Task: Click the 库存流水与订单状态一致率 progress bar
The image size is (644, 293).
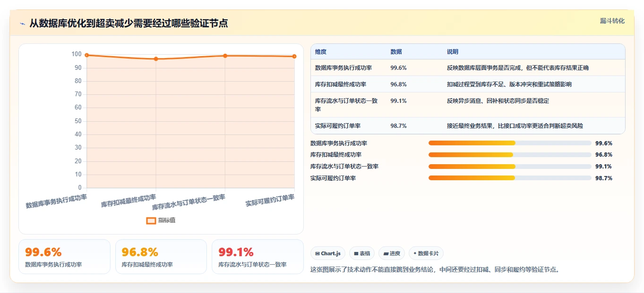Action: 510,167
